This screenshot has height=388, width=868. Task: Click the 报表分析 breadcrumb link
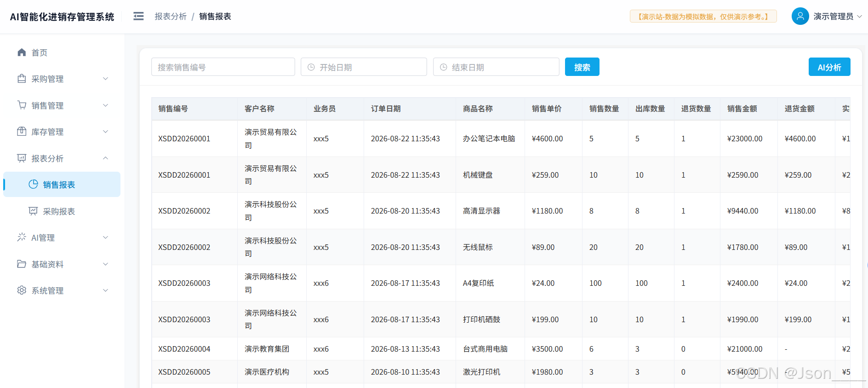[171, 17]
